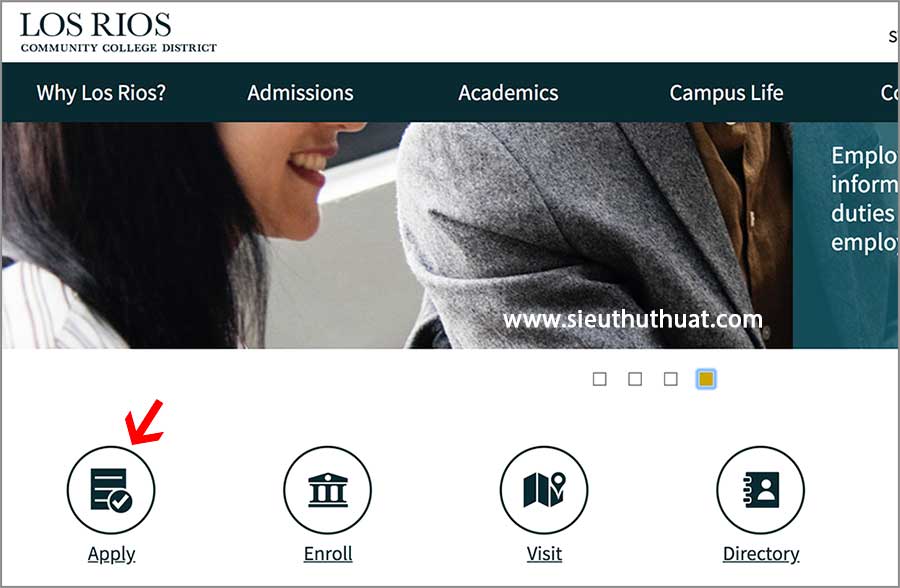900x588 pixels.
Task: Select the second carousel slide indicator
Action: point(635,379)
